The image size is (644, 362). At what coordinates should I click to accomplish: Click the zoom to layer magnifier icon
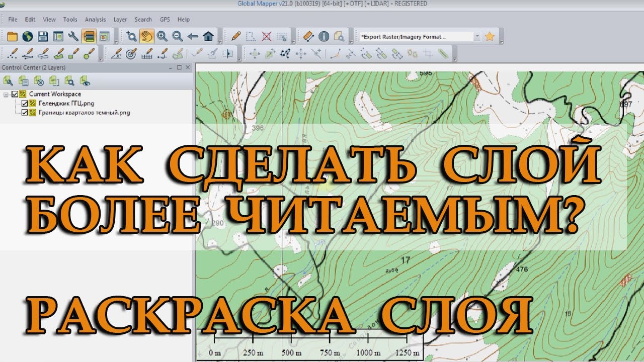tap(69, 80)
